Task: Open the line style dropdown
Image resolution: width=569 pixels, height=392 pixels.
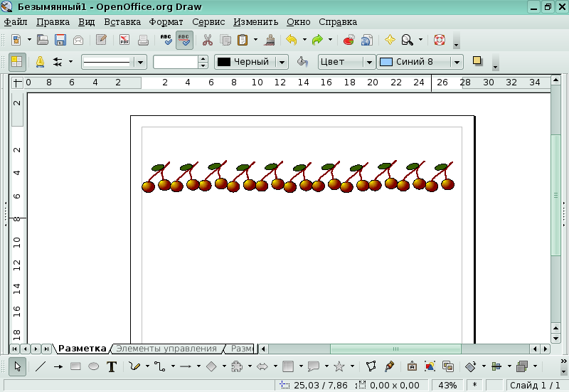Action: pyautogui.click(x=140, y=62)
